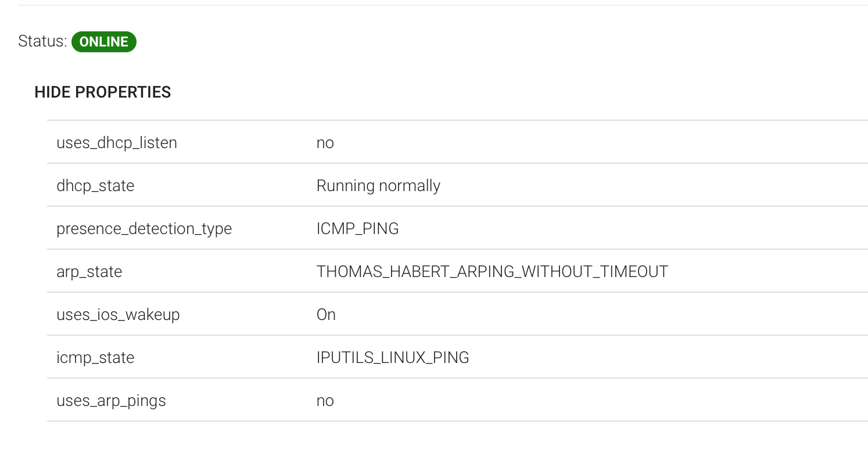Click the top border of the properties table
The width and height of the screenshot is (868, 453).
[457, 120]
